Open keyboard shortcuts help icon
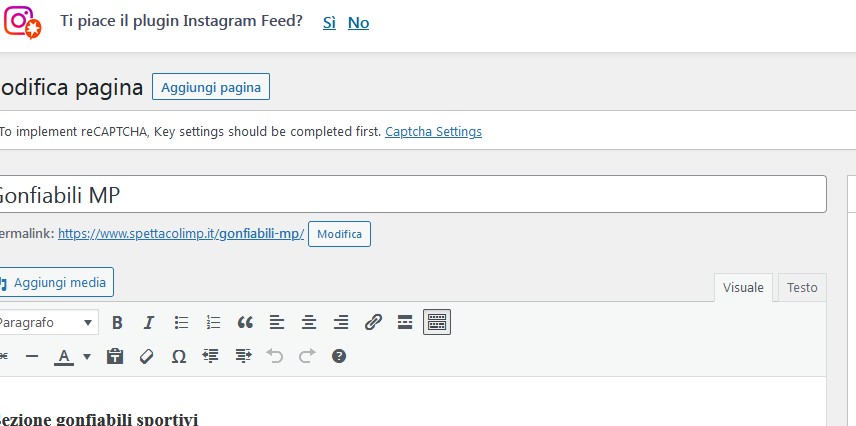The image size is (856, 426). pyautogui.click(x=338, y=357)
